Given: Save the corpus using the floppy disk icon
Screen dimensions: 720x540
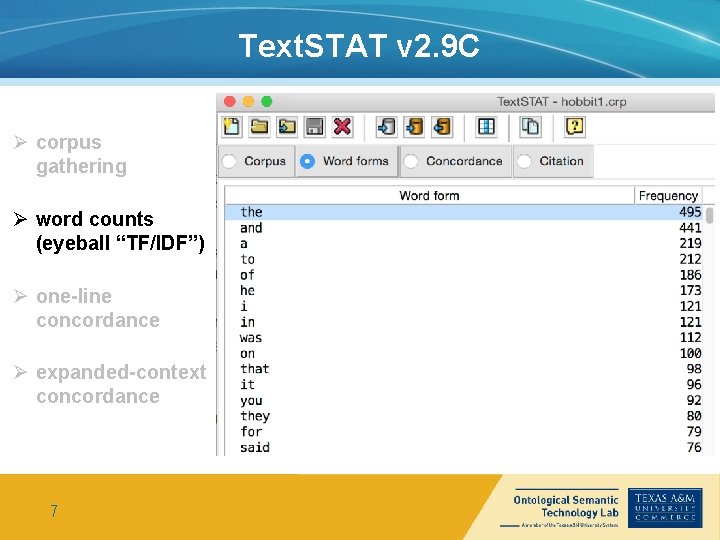Looking at the screenshot, I should pos(315,126).
